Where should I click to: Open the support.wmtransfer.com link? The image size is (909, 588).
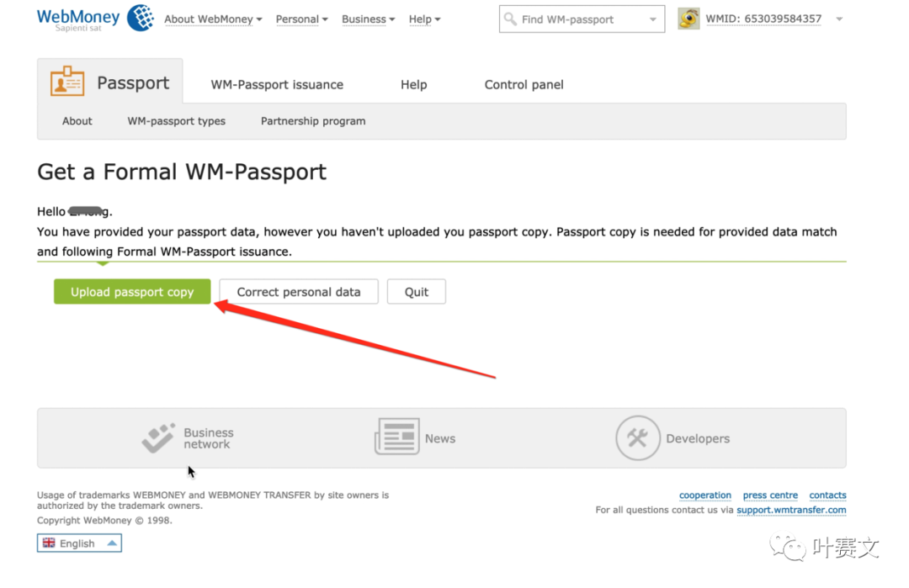[791, 510]
